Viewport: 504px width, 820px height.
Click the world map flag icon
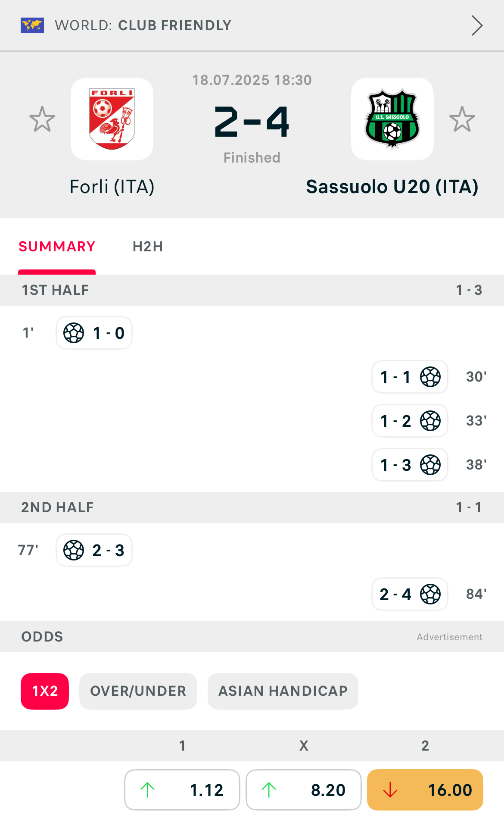tap(32, 25)
